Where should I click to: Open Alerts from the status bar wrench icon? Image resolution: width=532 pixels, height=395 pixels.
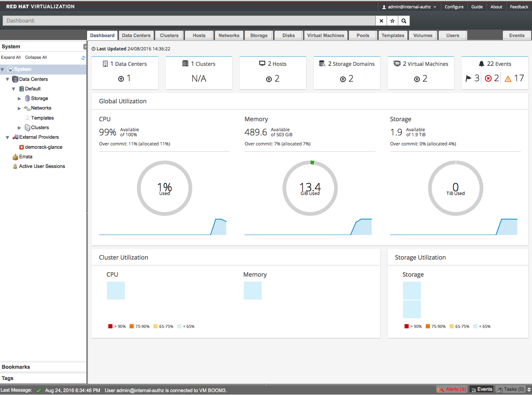(441, 389)
